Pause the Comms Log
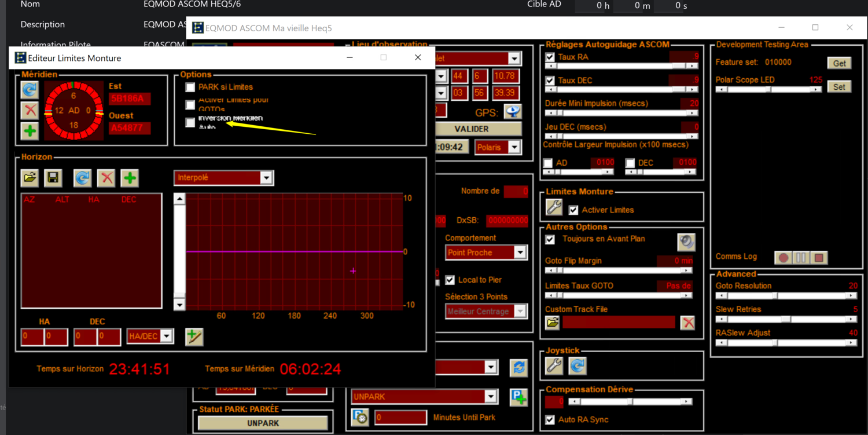This screenshot has height=435, width=868. (801, 258)
